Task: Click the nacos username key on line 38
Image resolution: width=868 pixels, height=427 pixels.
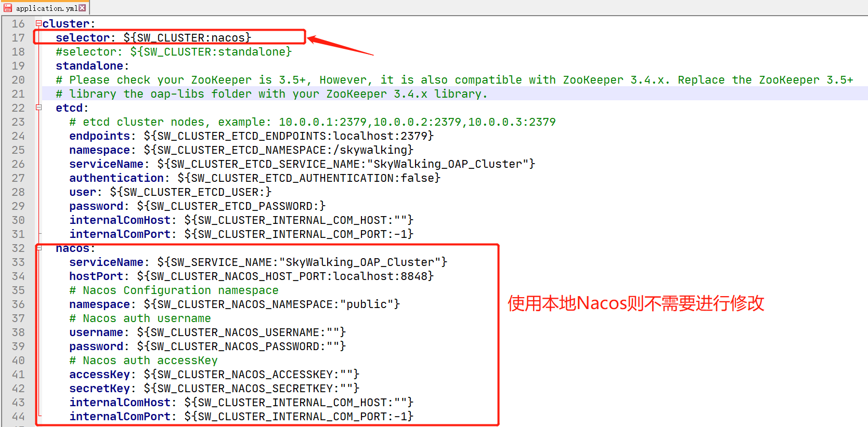Action: point(96,332)
